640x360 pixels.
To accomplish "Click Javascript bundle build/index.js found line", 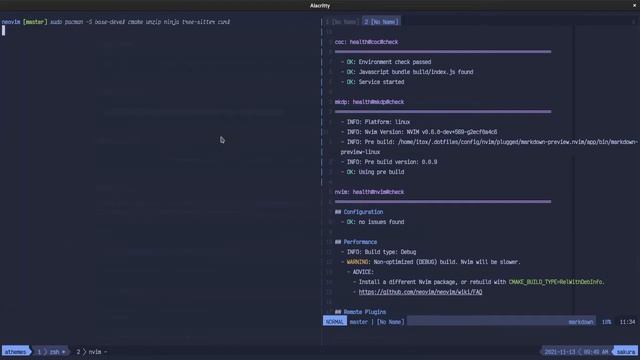I will click(x=407, y=72).
